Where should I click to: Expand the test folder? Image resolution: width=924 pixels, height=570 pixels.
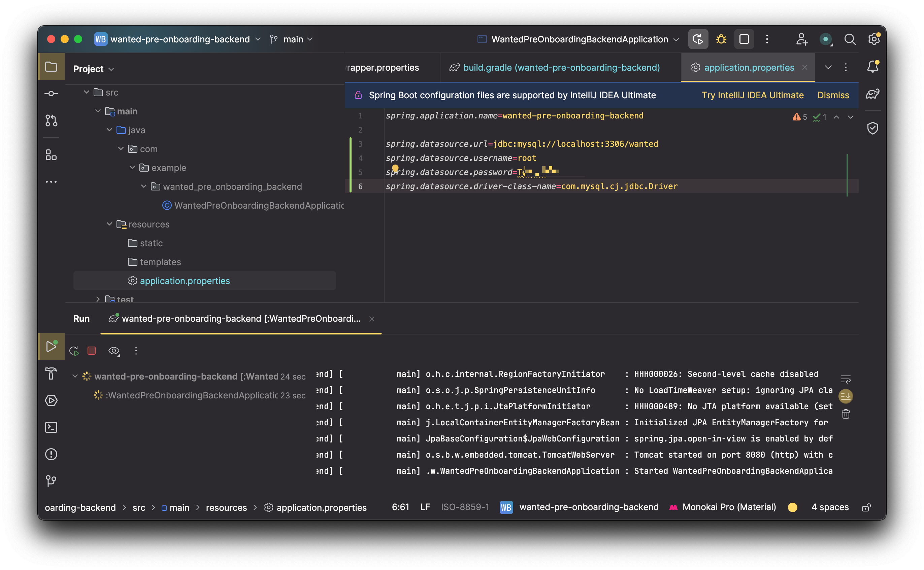[x=98, y=299]
